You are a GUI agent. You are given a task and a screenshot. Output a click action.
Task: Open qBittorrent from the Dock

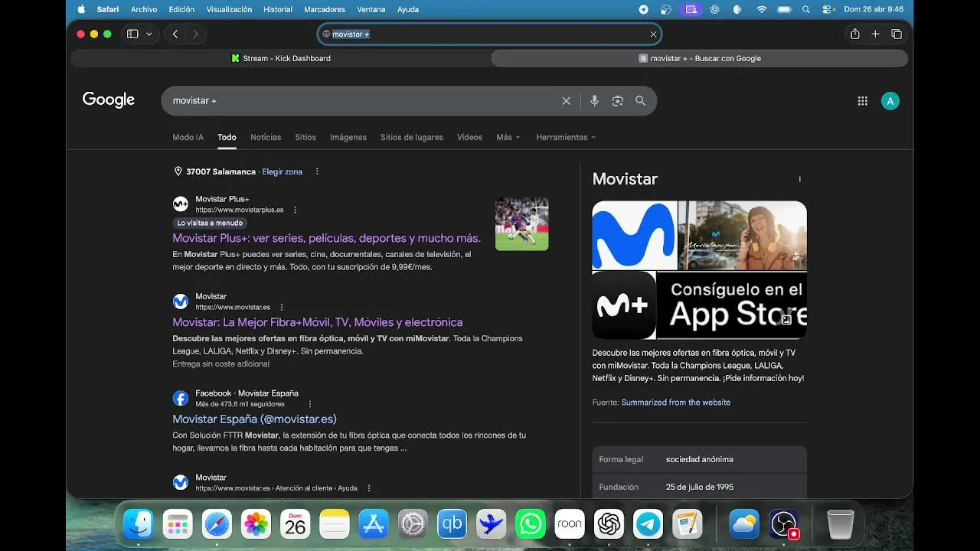tap(452, 524)
